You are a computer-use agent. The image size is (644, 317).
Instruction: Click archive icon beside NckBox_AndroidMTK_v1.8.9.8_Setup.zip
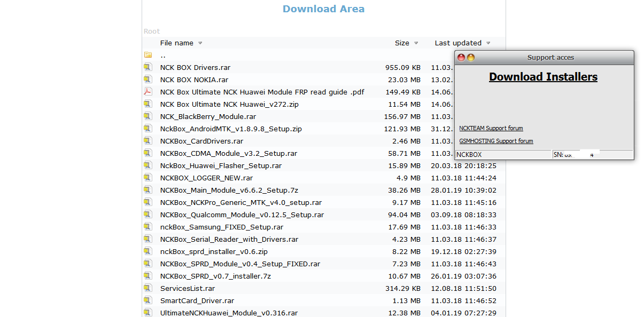tap(148, 129)
